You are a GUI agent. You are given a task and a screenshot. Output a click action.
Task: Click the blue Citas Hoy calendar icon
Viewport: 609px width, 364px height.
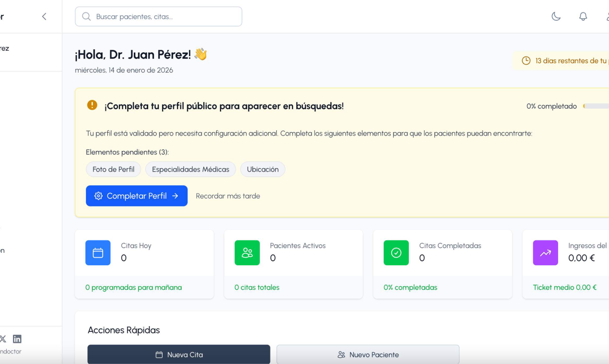(x=98, y=253)
